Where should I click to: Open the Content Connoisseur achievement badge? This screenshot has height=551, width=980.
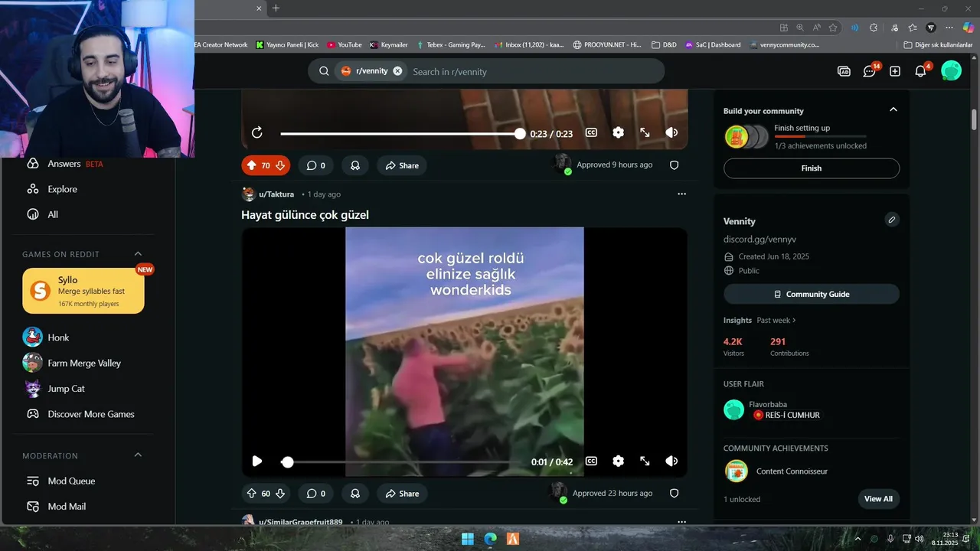(x=737, y=471)
